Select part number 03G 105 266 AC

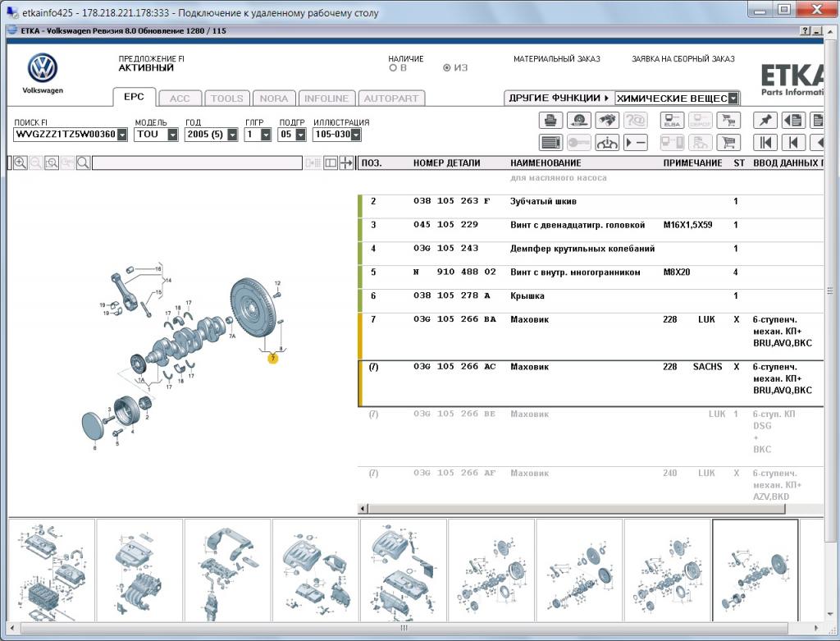pyautogui.click(x=454, y=367)
